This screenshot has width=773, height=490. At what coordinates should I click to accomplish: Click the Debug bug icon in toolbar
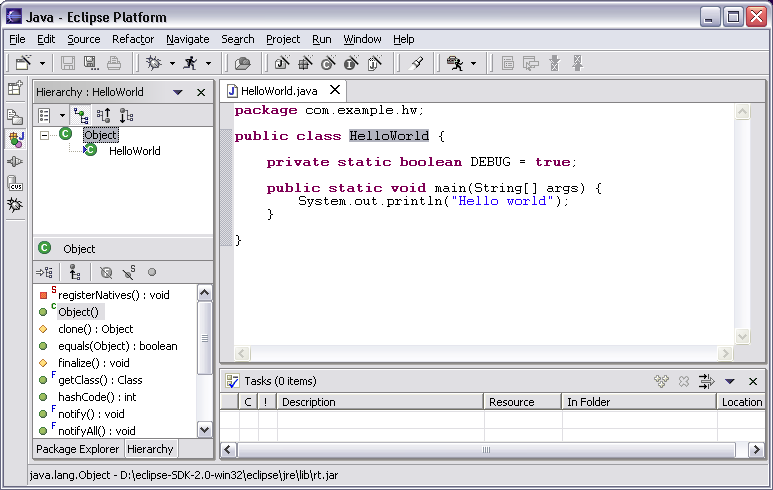tap(153, 63)
